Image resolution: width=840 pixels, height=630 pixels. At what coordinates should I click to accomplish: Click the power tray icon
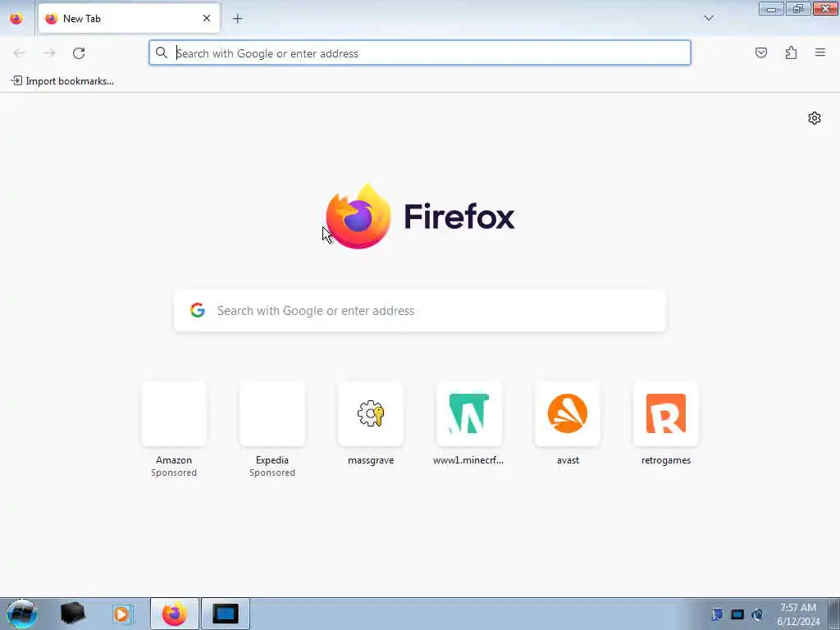(x=757, y=614)
